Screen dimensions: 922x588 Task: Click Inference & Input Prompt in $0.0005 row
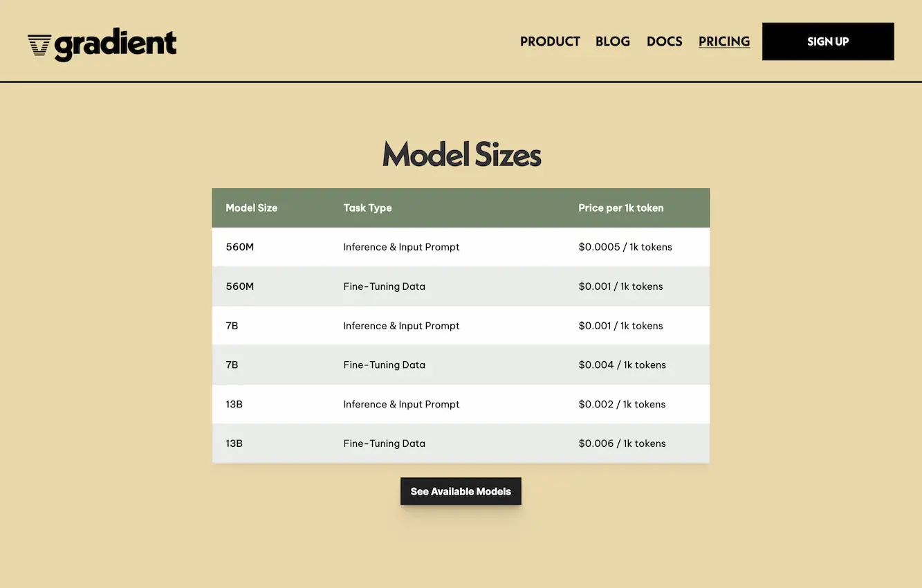[401, 247]
